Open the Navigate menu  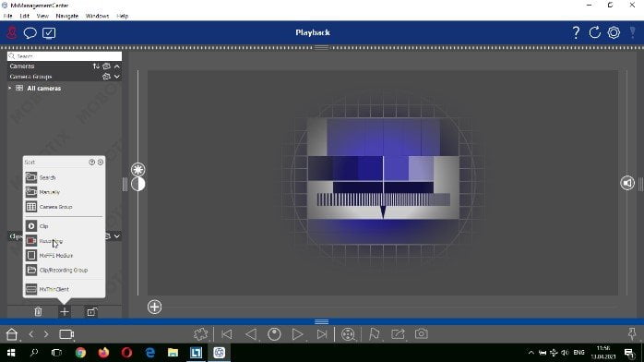(x=67, y=16)
